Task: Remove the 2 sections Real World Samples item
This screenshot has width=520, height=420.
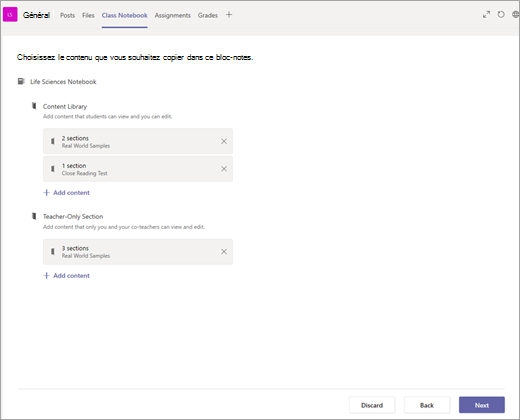Action: [x=224, y=141]
